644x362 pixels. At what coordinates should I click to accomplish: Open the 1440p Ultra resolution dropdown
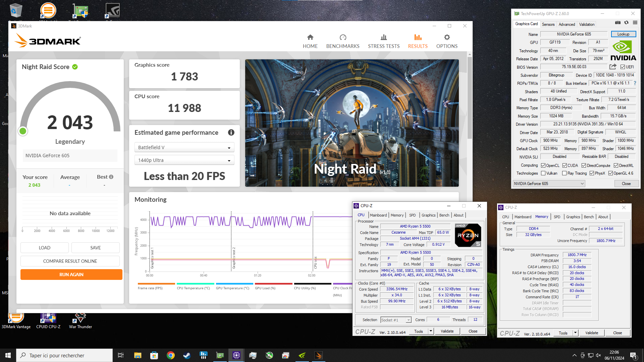[184, 160]
